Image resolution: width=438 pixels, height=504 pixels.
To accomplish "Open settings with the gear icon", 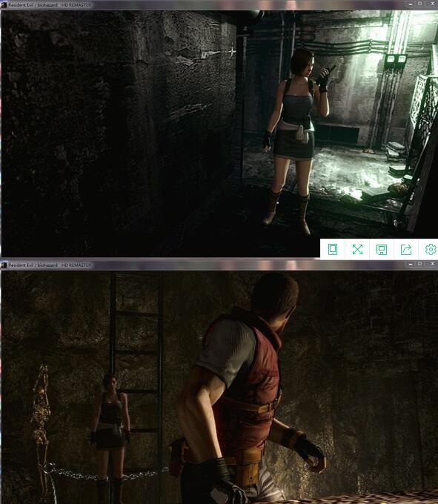I will click(x=431, y=249).
